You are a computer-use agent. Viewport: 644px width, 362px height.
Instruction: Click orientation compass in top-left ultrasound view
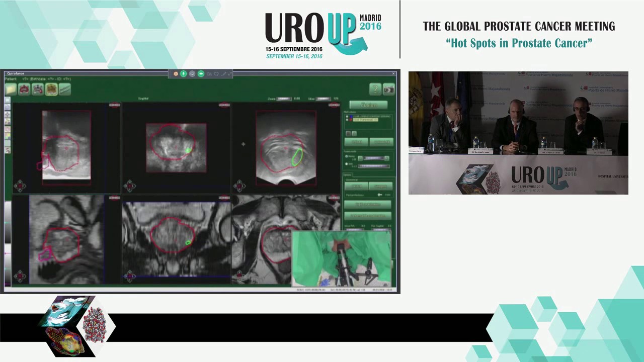click(x=20, y=187)
